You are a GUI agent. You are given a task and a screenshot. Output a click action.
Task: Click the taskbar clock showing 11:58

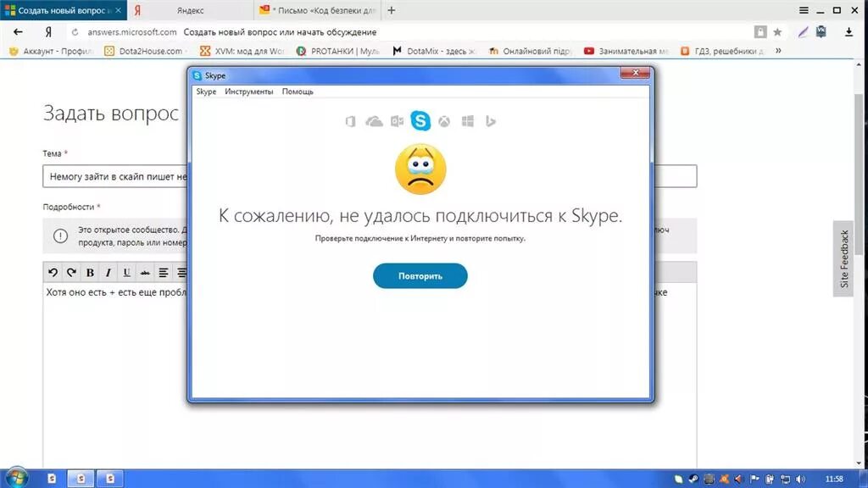[834, 479]
